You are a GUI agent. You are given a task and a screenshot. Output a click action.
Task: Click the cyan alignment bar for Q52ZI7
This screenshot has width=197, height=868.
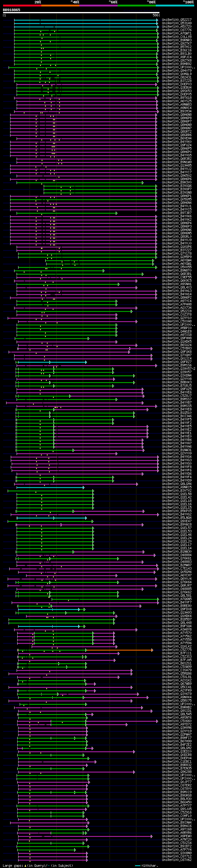pyautogui.click(x=86, y=20)
